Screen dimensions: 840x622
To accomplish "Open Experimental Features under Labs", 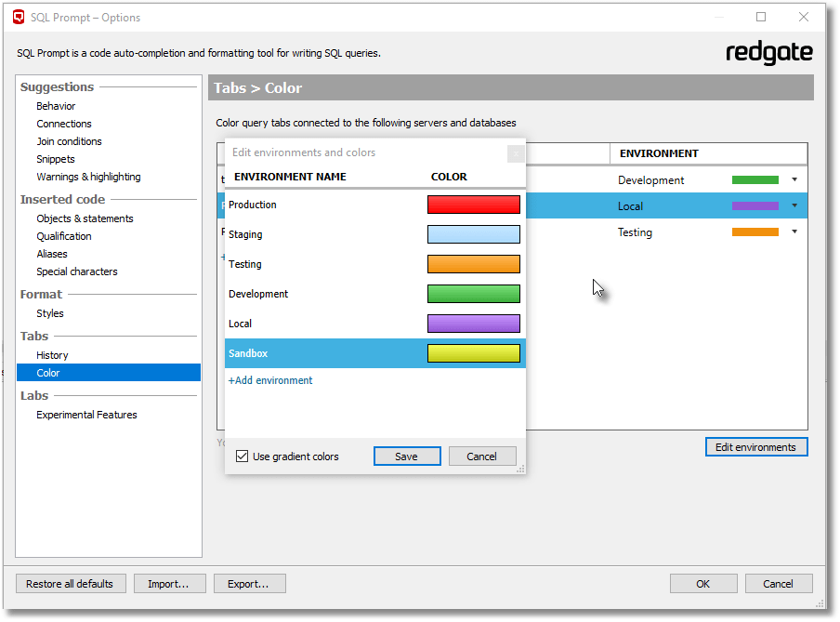I will [x=86, y=415].
